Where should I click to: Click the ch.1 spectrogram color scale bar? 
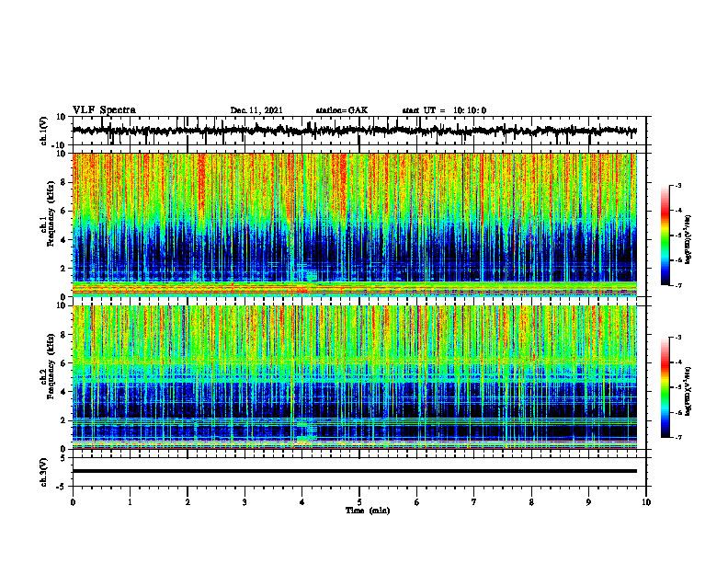tap(665, 236)
